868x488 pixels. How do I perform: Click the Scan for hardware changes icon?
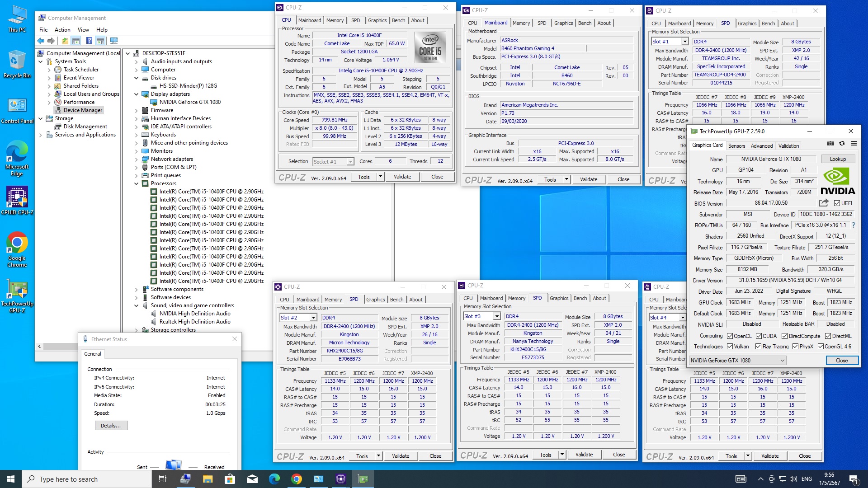[x=114, y=41]
